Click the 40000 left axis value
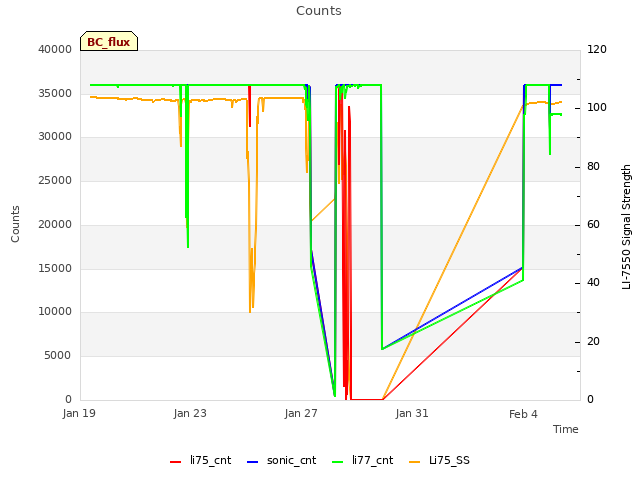The image size is (640, 480). 55,49
